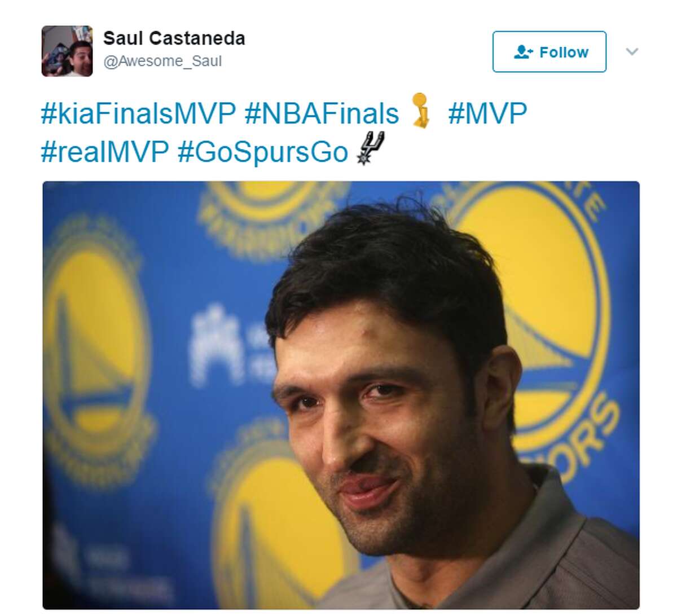Open the #kiaFinalsMVP hashtag

(138, 113)
